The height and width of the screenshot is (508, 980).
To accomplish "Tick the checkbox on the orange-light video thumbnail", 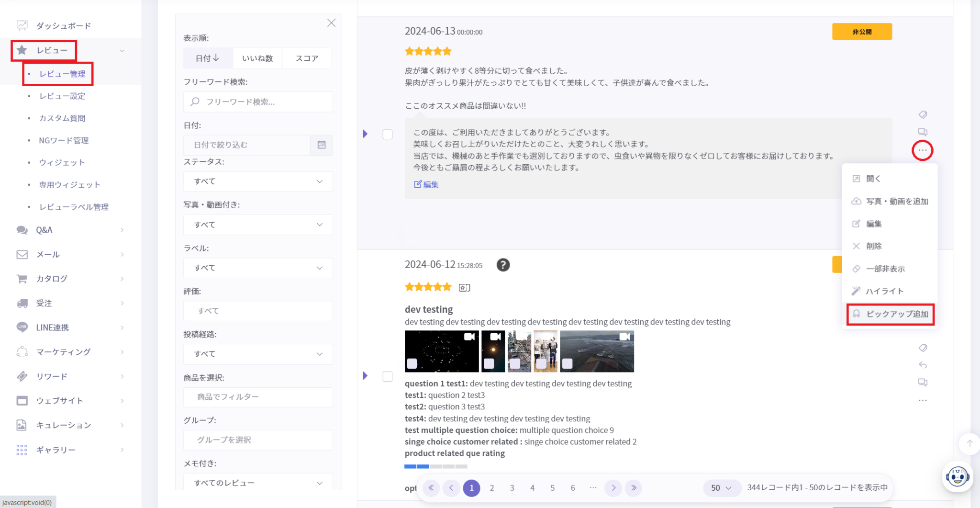I will point(489,363).
